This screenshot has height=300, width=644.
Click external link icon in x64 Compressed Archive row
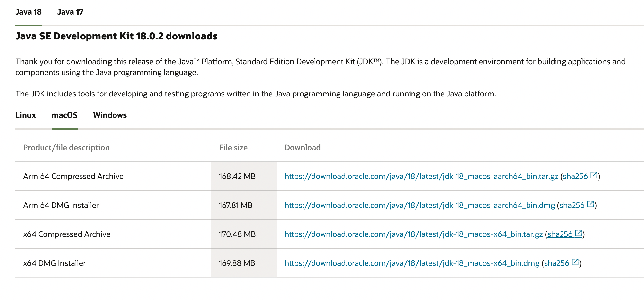(x=579, y=233)
